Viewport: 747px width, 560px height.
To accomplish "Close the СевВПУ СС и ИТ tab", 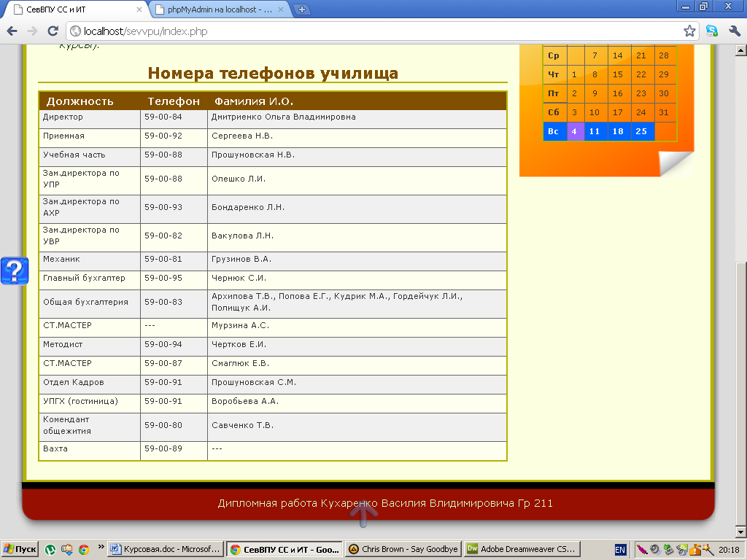I will (x=139, y=9).
